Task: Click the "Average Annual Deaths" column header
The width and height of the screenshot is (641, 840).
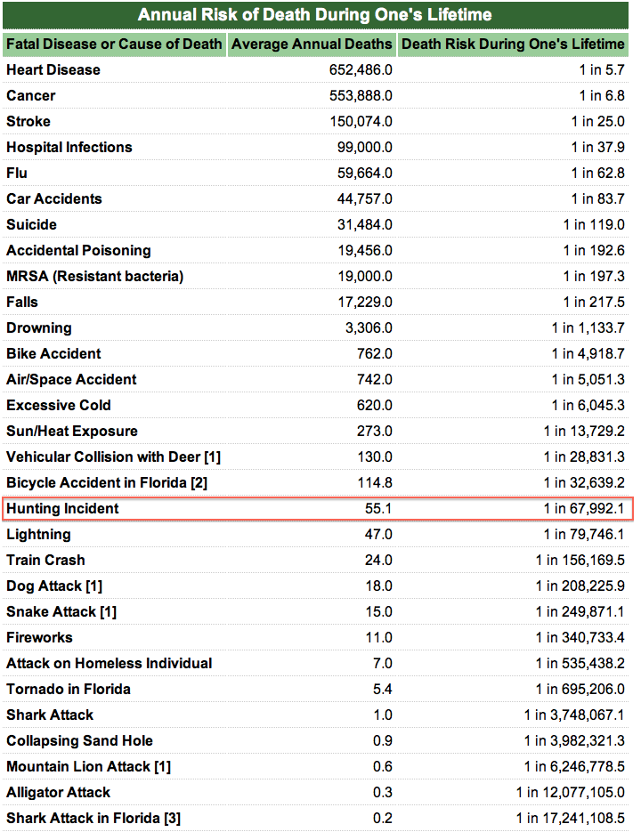Action: (312, 44)
